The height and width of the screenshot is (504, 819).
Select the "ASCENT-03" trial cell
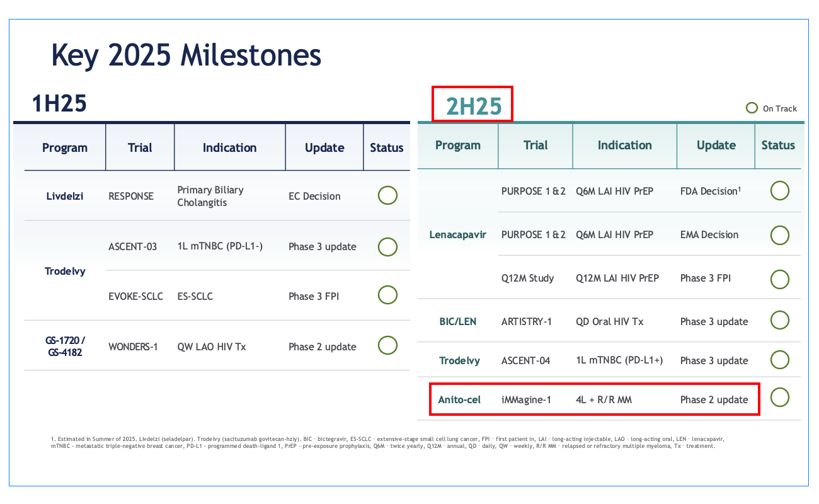coord(134,246)
